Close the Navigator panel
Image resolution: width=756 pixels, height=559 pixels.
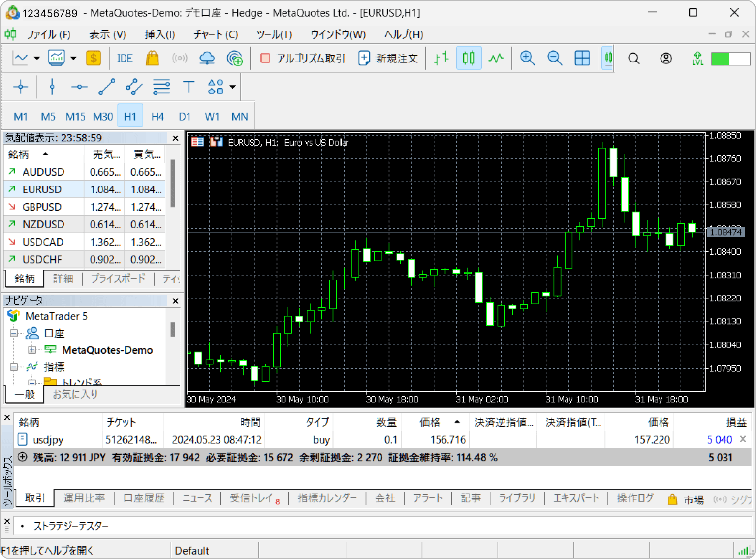(175, 301)
